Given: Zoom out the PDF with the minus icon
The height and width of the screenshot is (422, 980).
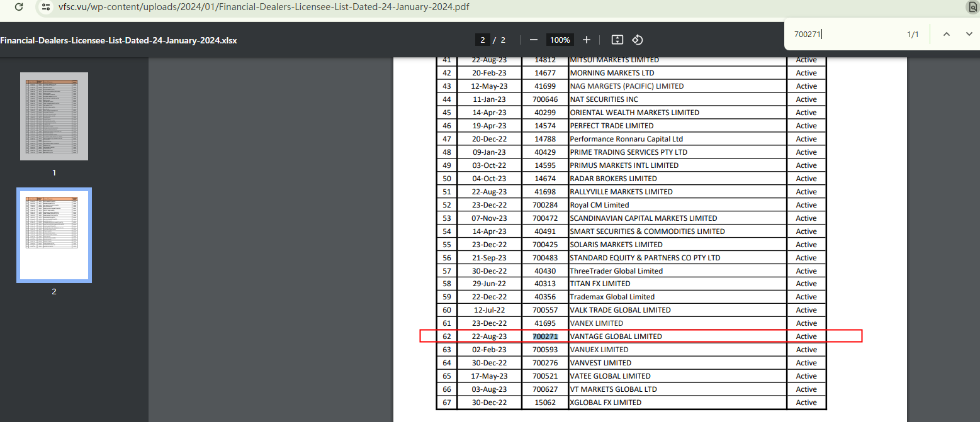Looking at the screenshot, I should tap(534, 40).
